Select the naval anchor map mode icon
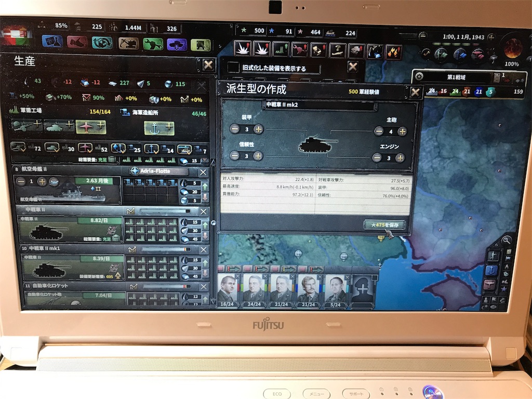This screenshot has height=399, width=532. click(491, 270)
